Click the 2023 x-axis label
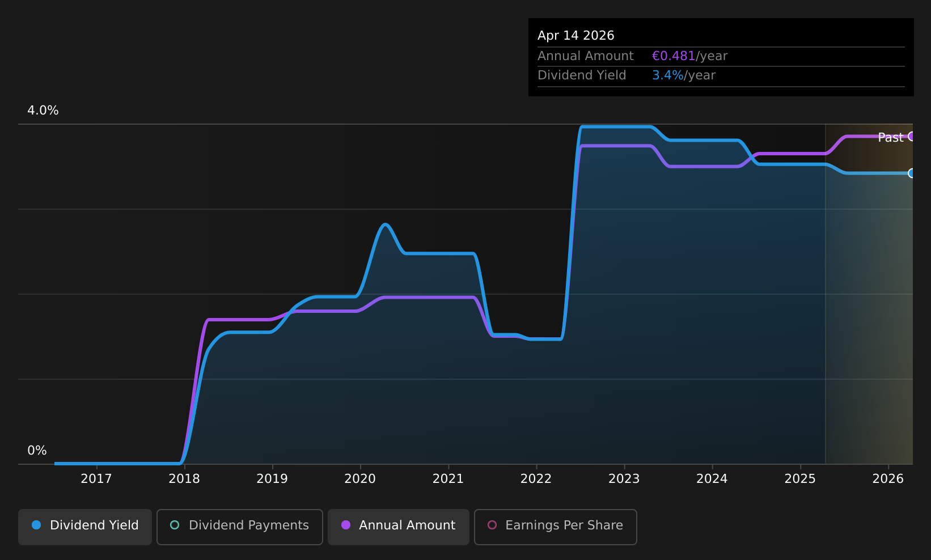Image resolution: width=931 pixels, height=560 pixels. 624,479
